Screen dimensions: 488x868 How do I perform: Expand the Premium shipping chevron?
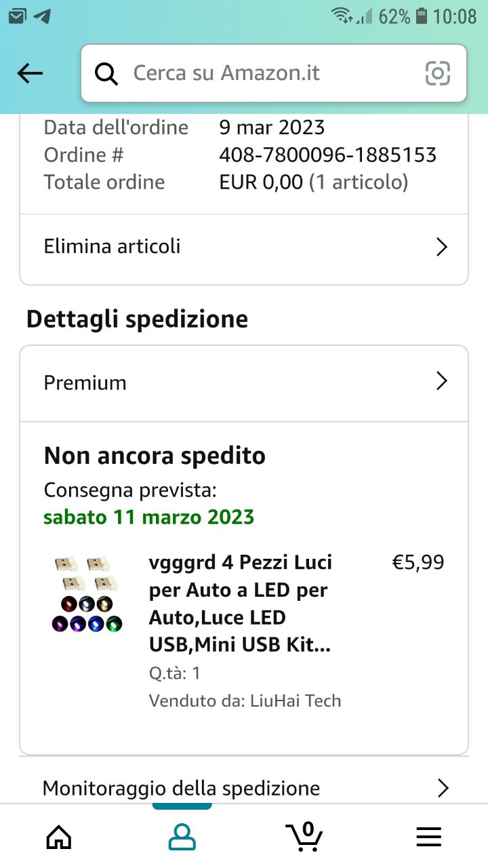(x=442, y=382)
